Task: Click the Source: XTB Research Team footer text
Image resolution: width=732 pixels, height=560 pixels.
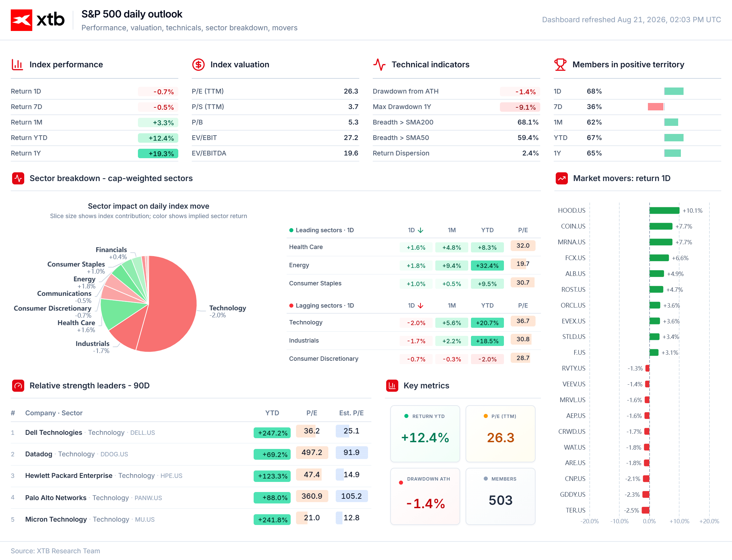Action: (56, 551)
